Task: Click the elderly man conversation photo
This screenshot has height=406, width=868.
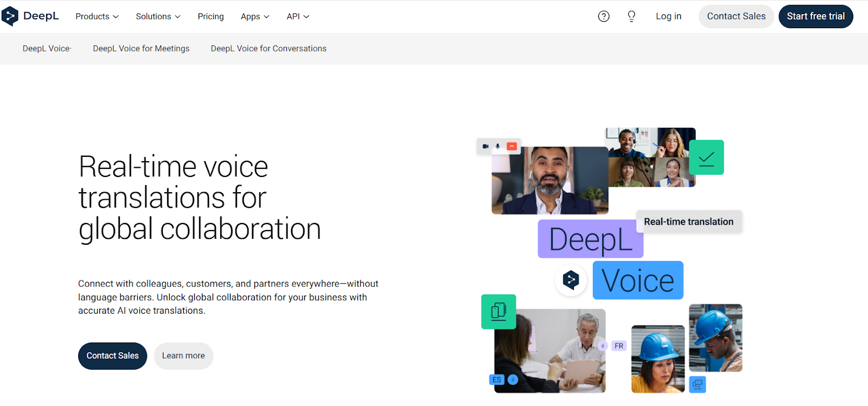Action: tap(550, 351)
